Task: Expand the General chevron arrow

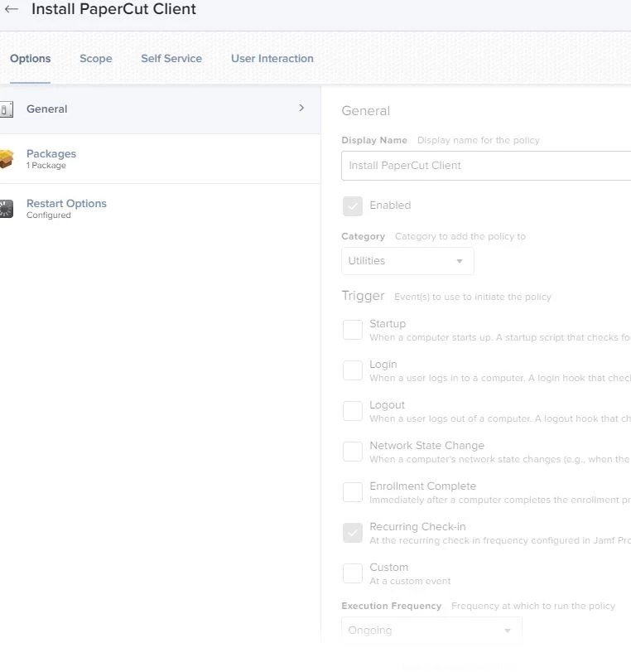Action: coord(301,108)
